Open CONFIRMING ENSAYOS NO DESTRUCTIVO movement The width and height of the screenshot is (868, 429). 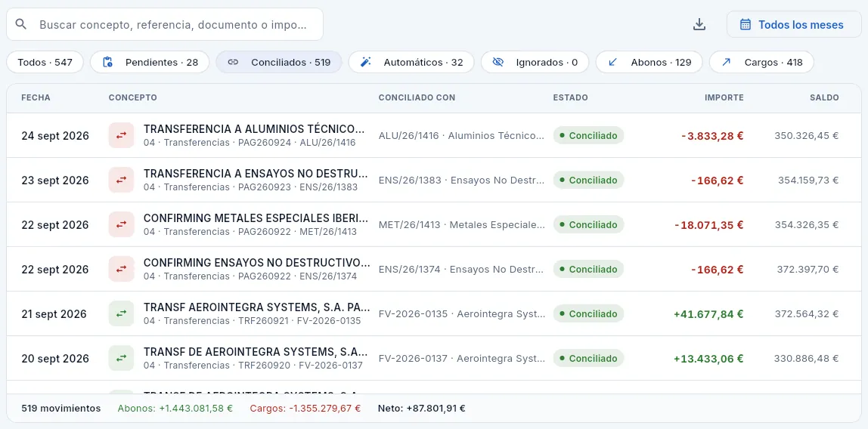click(x=257, y=263)
